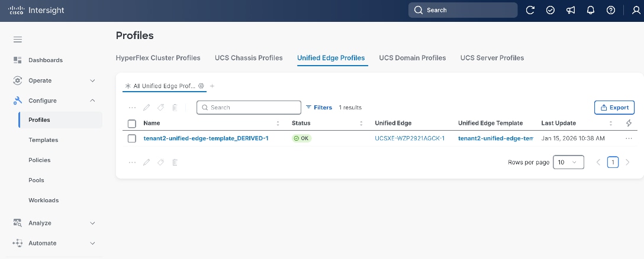This screenshot has height=259, width=644.
Task: Open Pools in the sidebar
Action: click(x=36, y=180)
